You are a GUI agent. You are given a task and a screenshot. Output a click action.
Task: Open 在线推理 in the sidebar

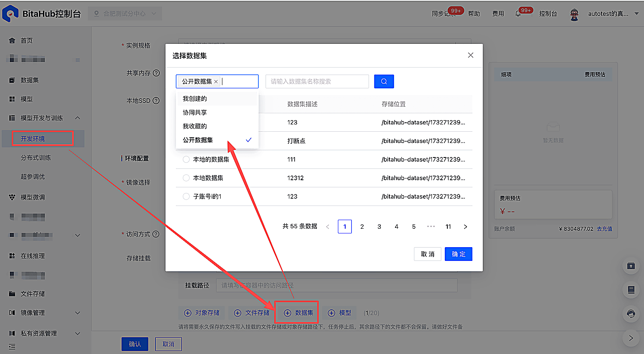(33, 256)
